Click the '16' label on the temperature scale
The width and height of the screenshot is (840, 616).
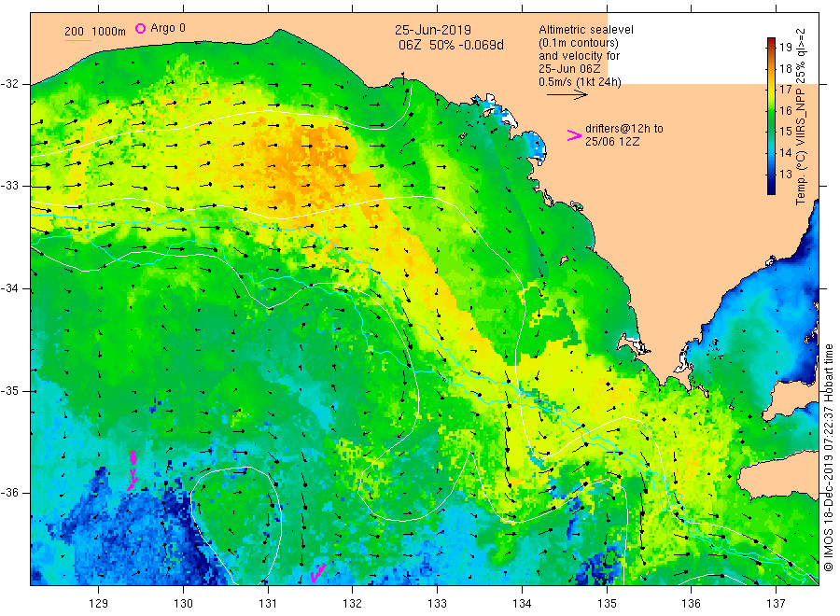(786, 111)
